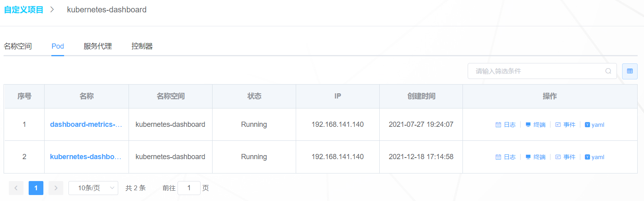Image resolution: width=644 pixels, height=201 pixels.
Task: Click the IP column header
Action: (x=338, y=96)
